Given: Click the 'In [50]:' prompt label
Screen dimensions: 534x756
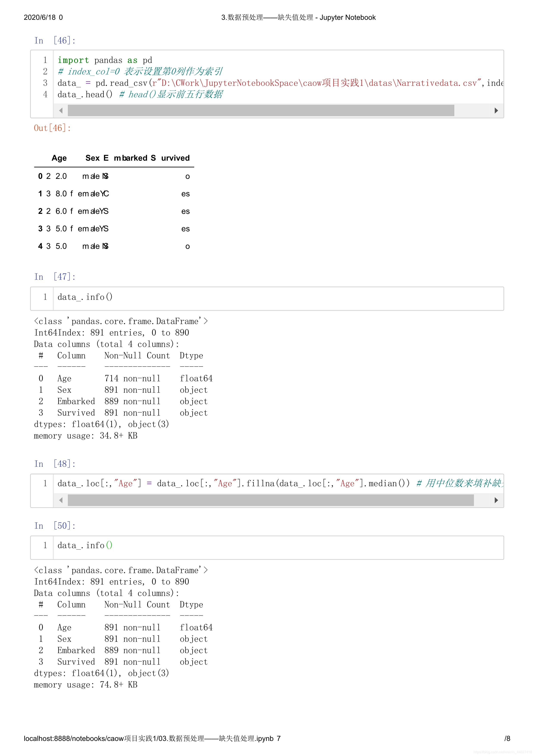Looking at the screenshot, I should pos(55,526).
